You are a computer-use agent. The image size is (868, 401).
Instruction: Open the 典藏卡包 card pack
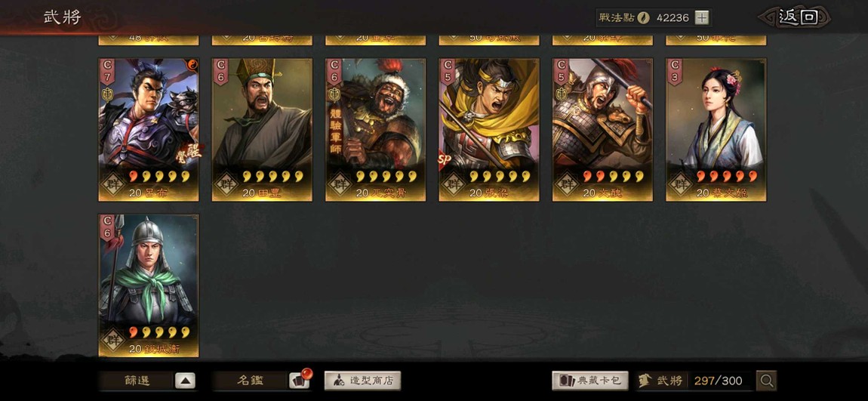coord(590,381)
